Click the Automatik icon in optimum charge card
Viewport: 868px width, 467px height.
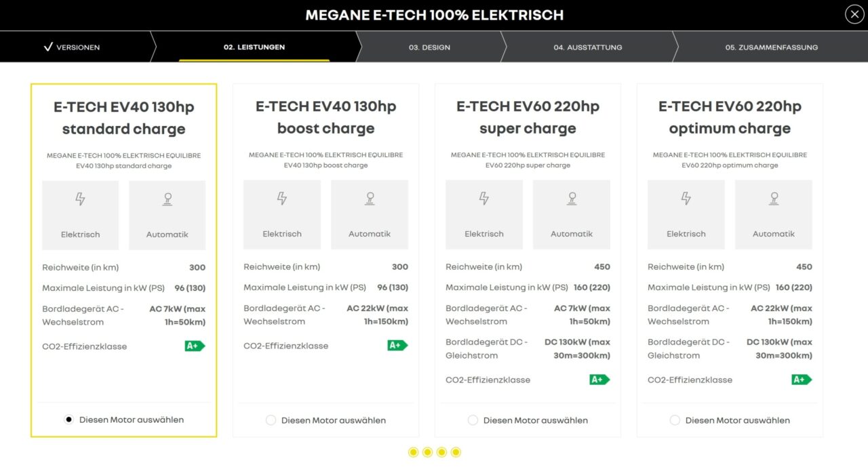pyautogui.click(x=774, y=199)
